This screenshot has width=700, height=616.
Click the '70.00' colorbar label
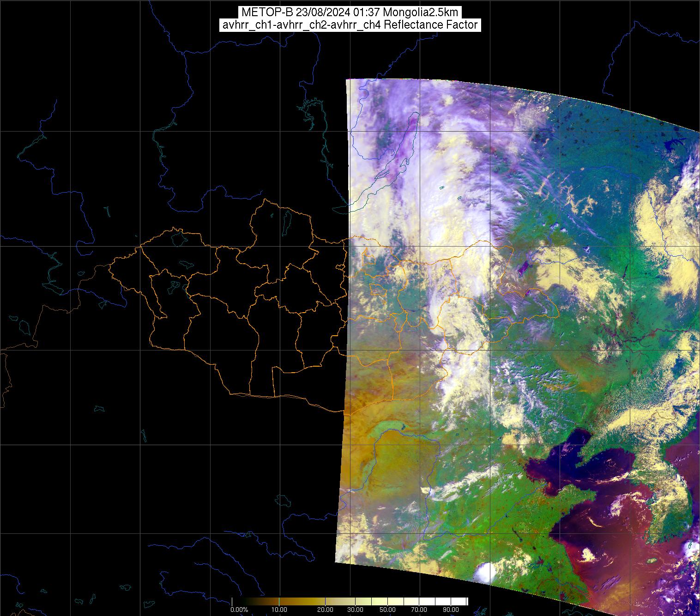tap(419, 610)
